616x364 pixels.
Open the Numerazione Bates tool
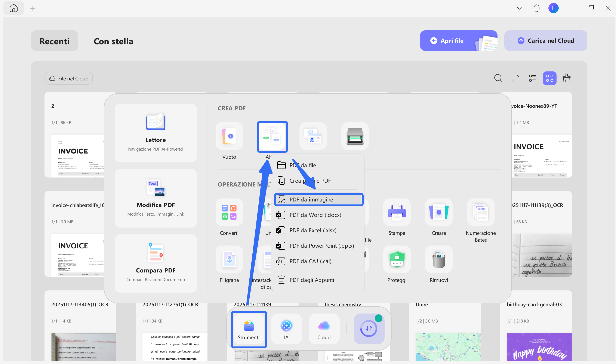tap(481, 212)
